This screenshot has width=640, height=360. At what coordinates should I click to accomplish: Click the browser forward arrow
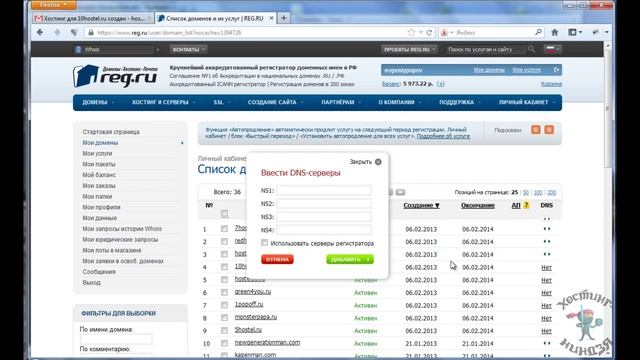[57, 32]
